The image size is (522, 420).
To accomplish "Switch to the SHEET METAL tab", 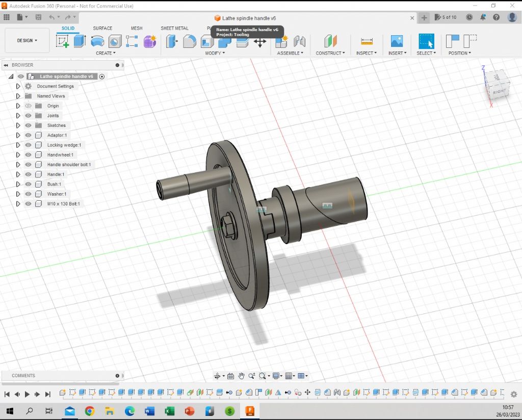I will (174, 28).
